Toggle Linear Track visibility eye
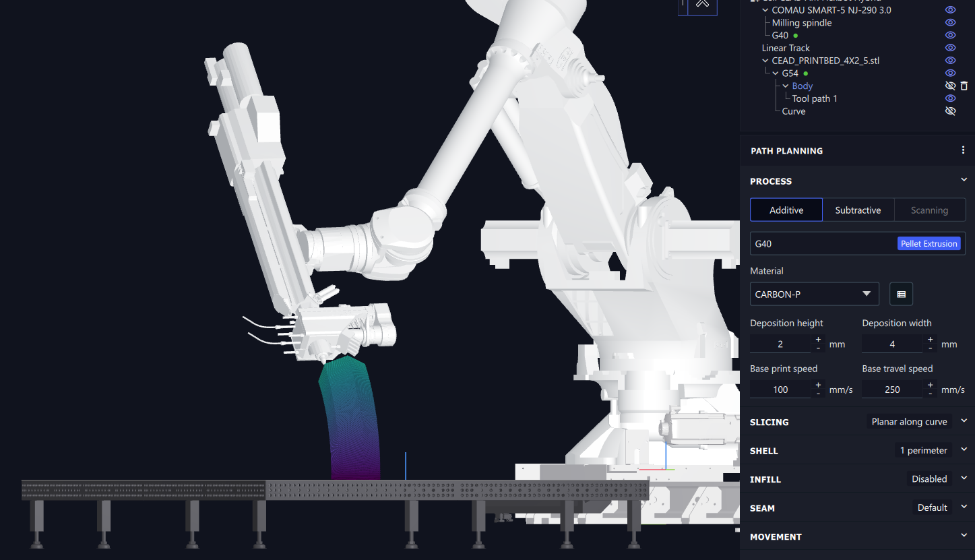 click(x=951, y=48)
